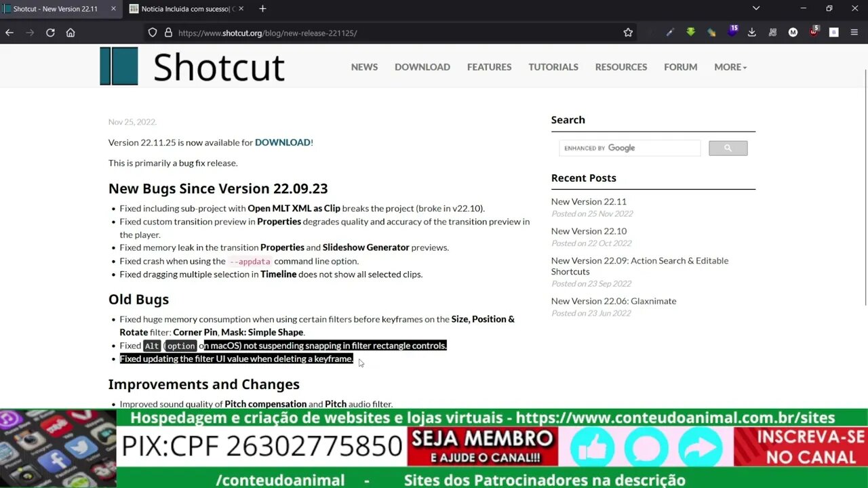
Task: Open the NEWS menu item
Action: click(x=364, y=67)
